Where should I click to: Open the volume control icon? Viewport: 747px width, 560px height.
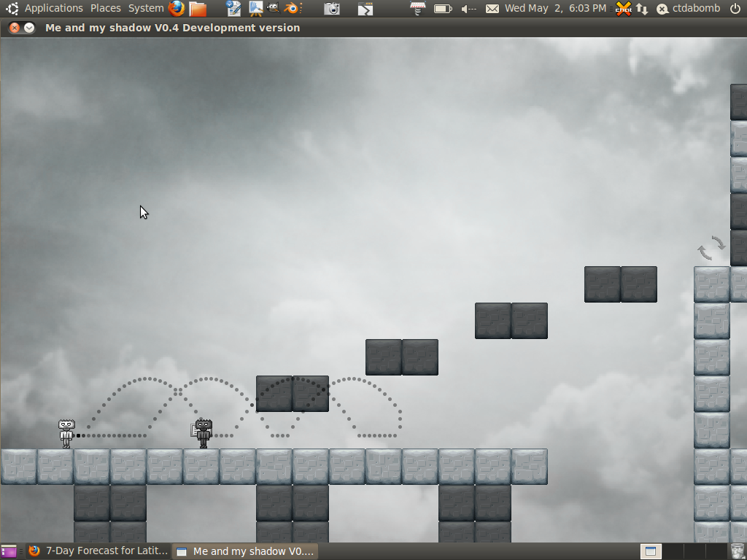[x=469, y=9]
